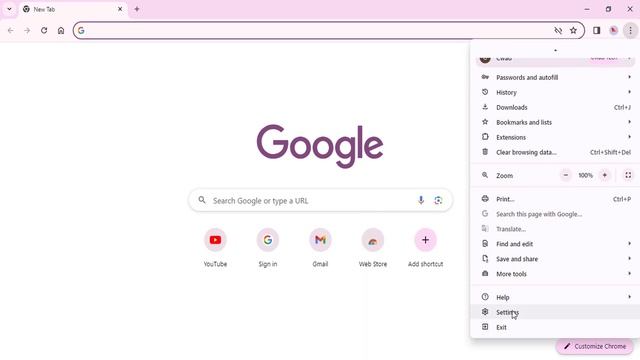
Task: Open the Save and share submenu
Action: tap(555, 259)
